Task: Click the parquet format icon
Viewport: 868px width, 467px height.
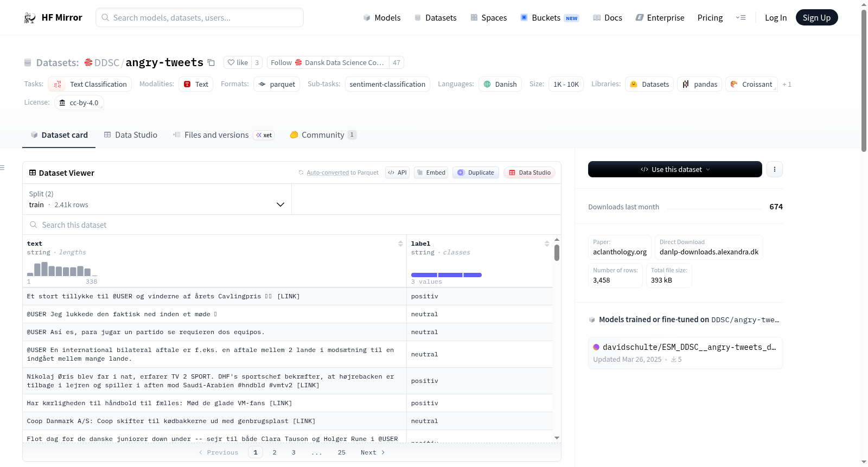Action: [262, 85]
